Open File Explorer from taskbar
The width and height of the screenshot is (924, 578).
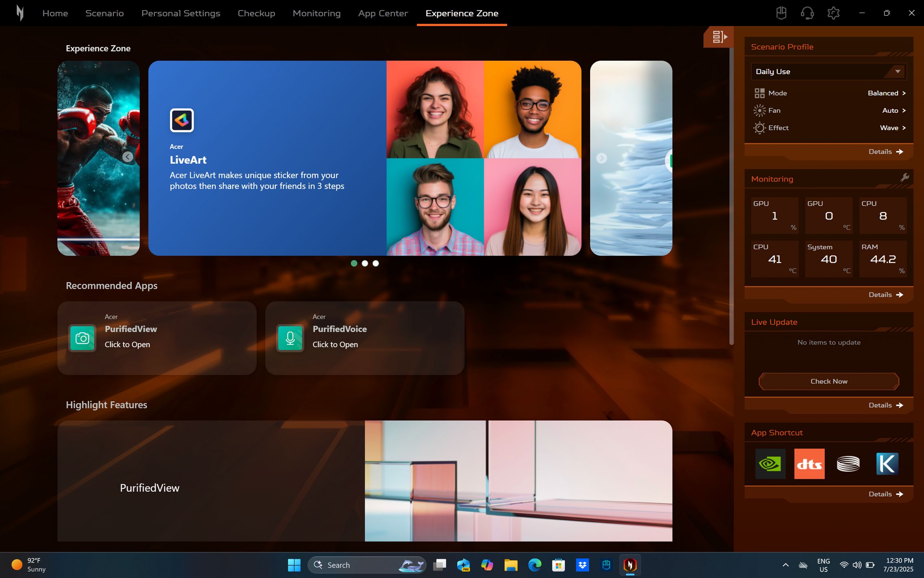(x=511, y=565)
